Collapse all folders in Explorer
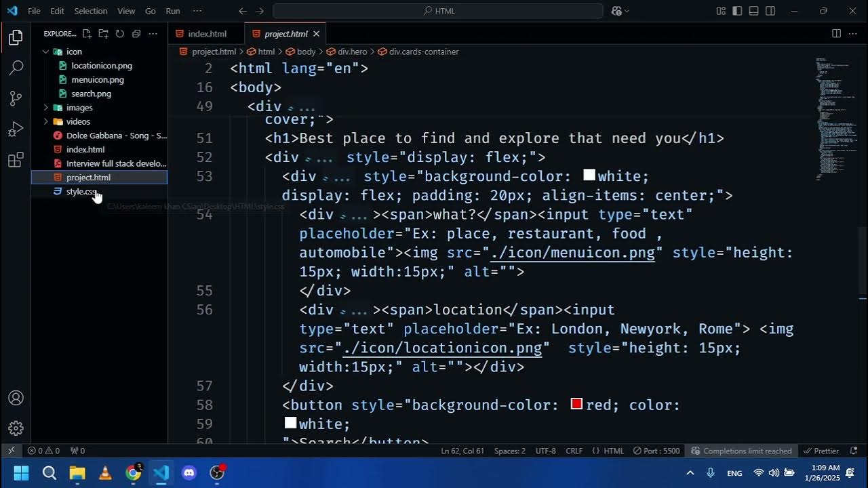This screenshot has height=488, width=868. [136, 33]
